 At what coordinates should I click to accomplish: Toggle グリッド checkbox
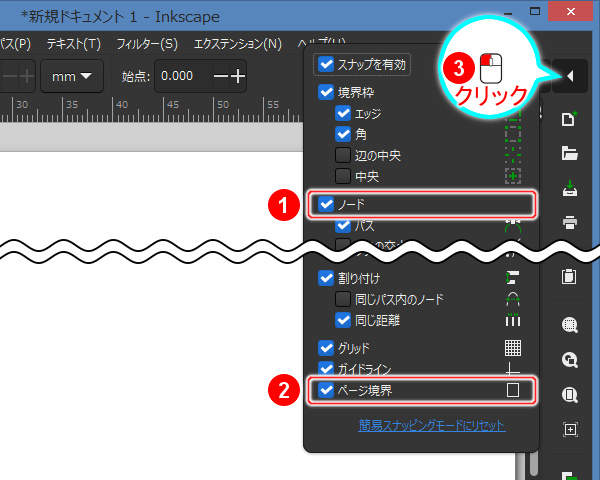[x=326, y=348]
